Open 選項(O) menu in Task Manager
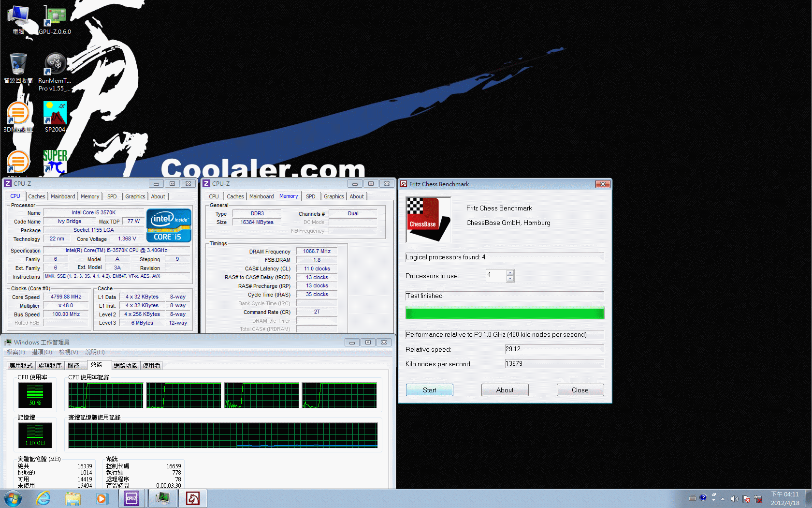The width and height of the screenshot is (812, 508). point(42,352)
